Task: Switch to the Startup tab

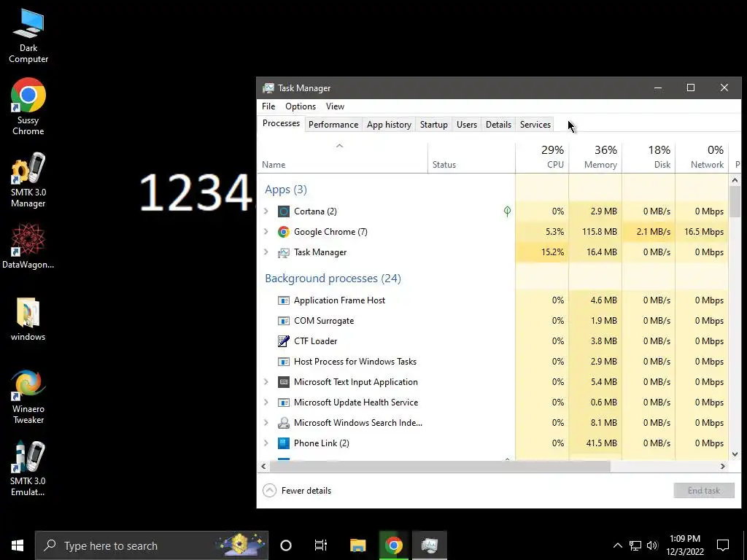Action: click(433, 125)
